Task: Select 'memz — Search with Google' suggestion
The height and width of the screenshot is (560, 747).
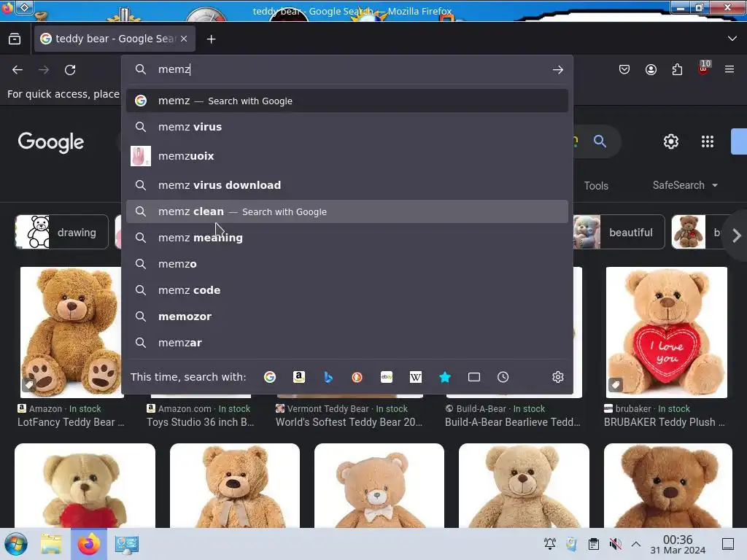Action: (x=347, y=101)
